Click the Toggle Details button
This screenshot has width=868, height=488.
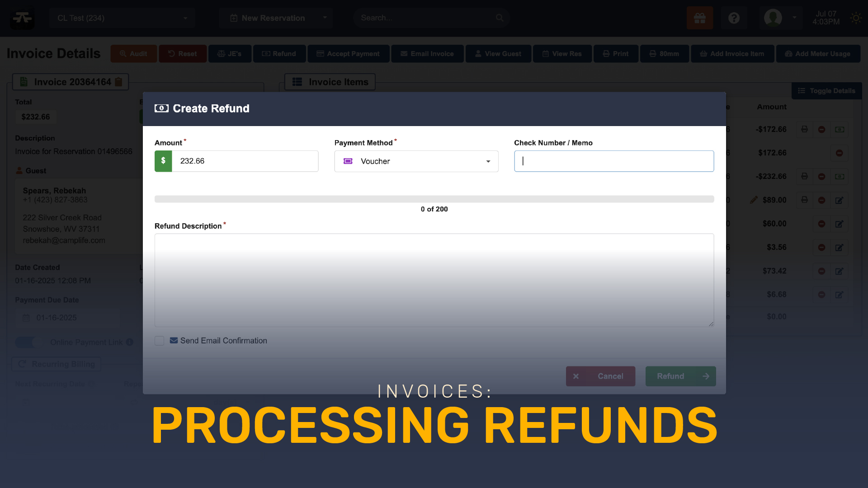click(x=826, y=91)
